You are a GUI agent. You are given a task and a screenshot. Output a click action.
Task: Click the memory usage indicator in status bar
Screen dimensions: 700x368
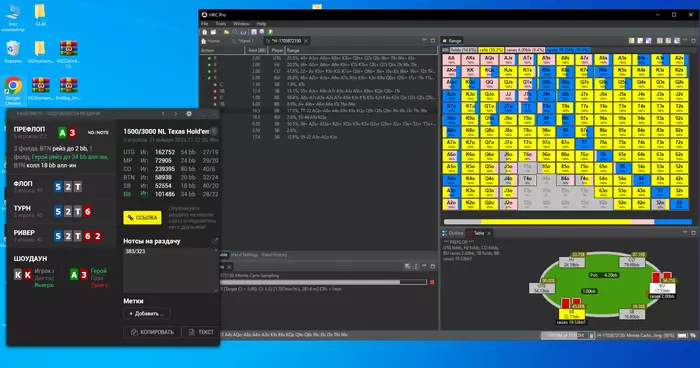(x=565, y=335)
